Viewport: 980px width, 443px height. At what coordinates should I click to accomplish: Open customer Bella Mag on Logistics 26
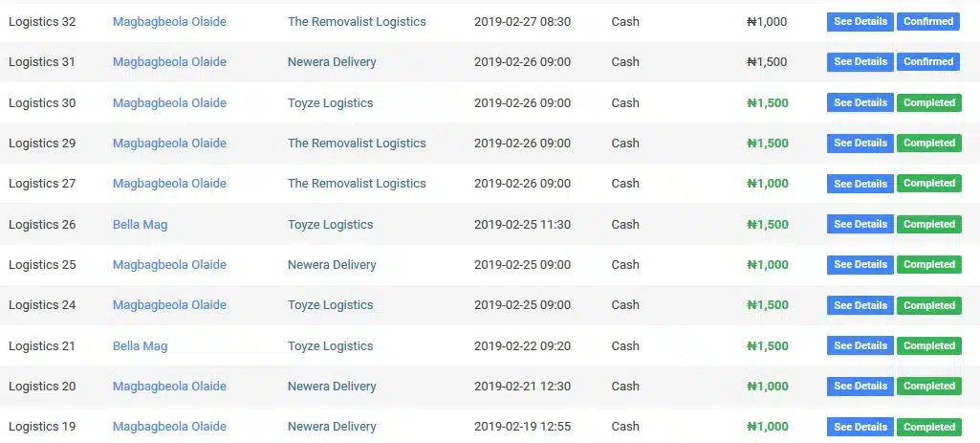click(140, 224)
